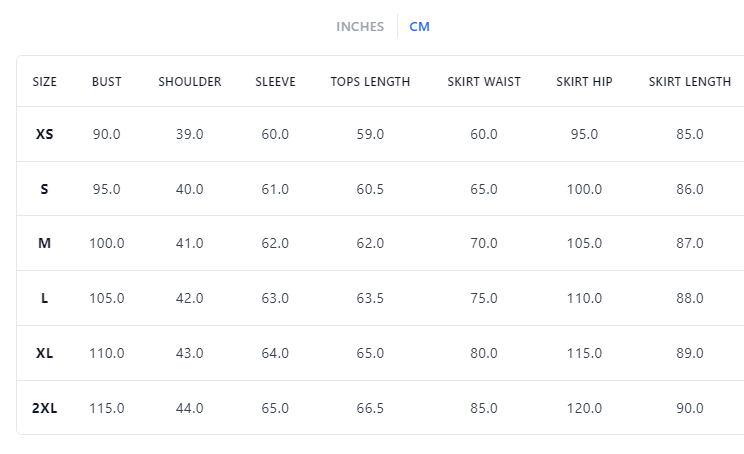
Task: Click the SHOULDER column header
Action: [x=190, y=82]
